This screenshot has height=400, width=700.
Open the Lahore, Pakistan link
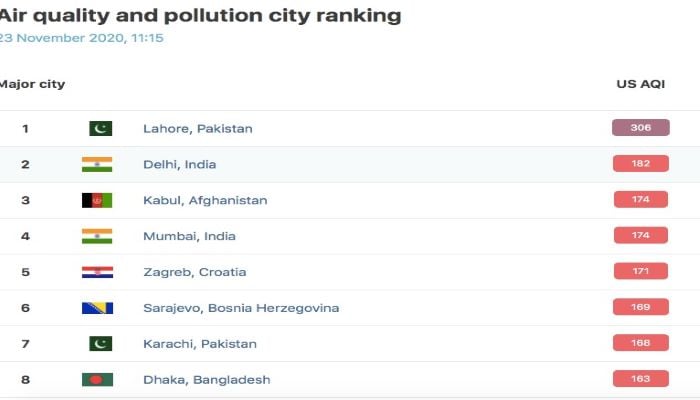[x=198, y=129]
